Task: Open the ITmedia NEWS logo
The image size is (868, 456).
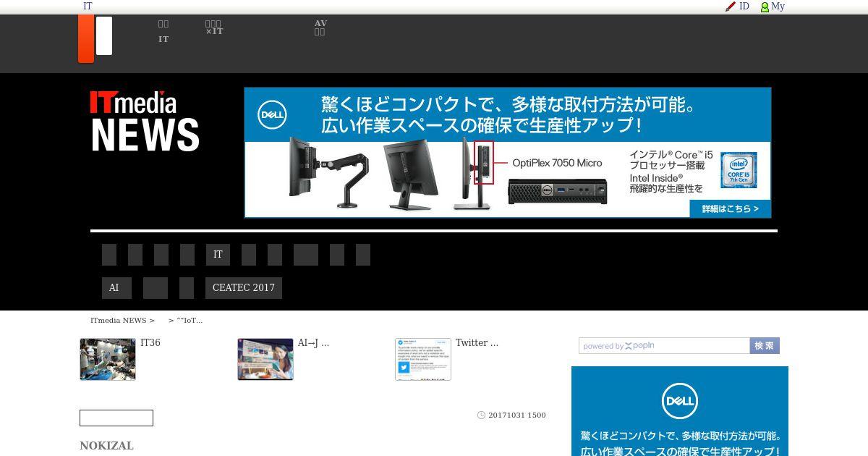Action: (x=145, y=121)
